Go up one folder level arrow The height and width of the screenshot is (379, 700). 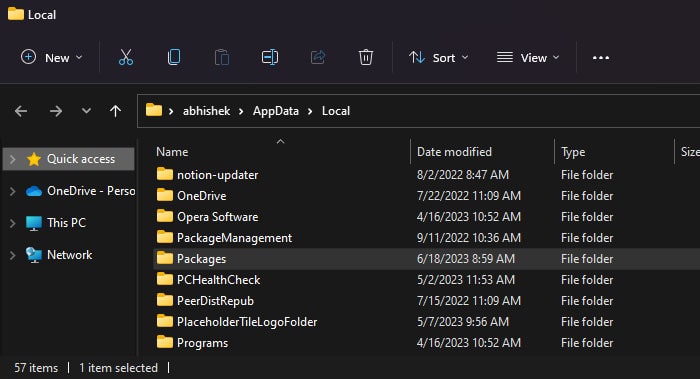click(x=116, y=111)
